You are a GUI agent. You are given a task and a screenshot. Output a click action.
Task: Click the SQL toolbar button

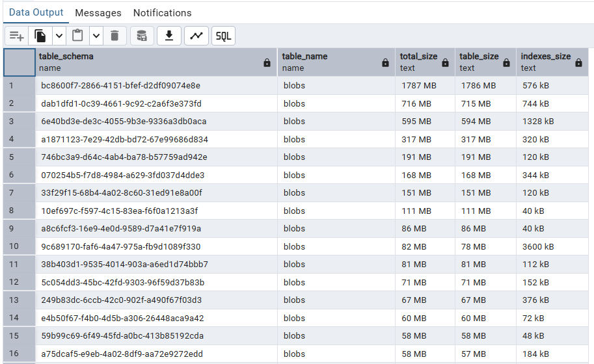(223, 36)
